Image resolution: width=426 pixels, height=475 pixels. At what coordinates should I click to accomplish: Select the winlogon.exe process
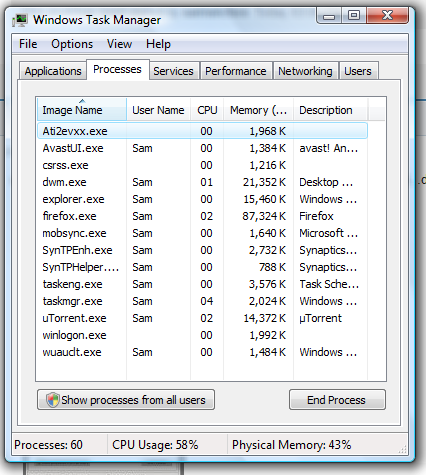tap(202, 335)
